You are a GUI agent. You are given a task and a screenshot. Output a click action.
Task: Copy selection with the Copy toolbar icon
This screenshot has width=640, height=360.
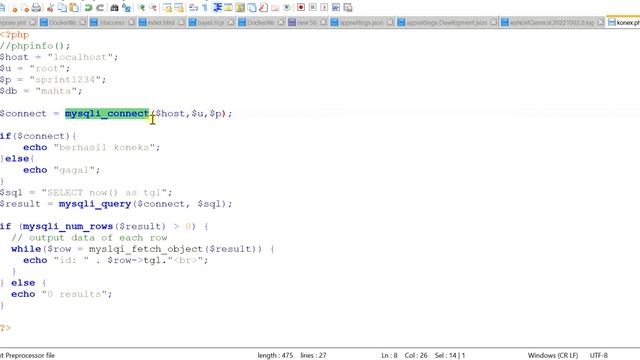pyautogui.click(x=62, y=8)
